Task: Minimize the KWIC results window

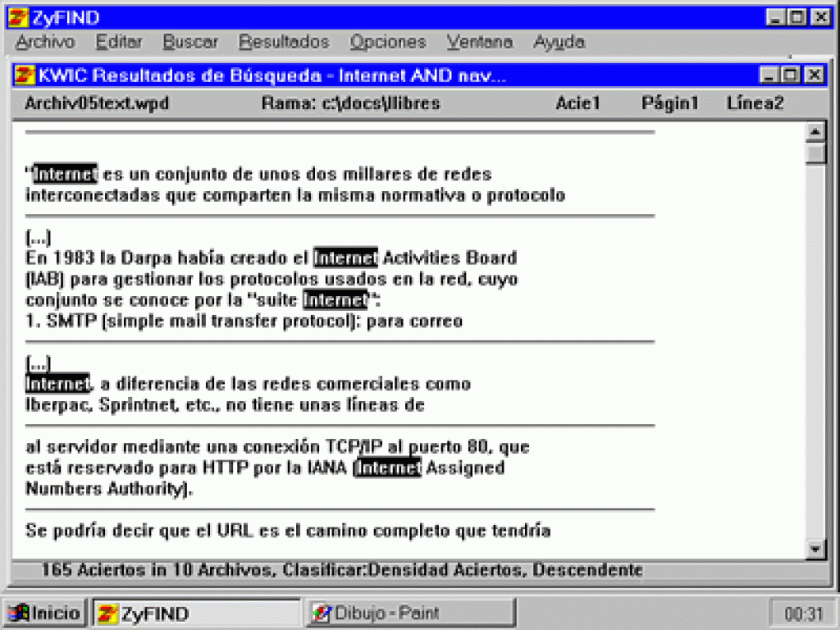Action: (x=769, y=75)
